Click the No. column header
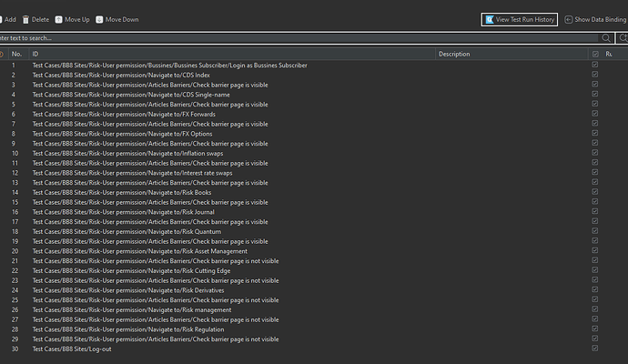Viewport: 628px width, 364px height. 16,54
